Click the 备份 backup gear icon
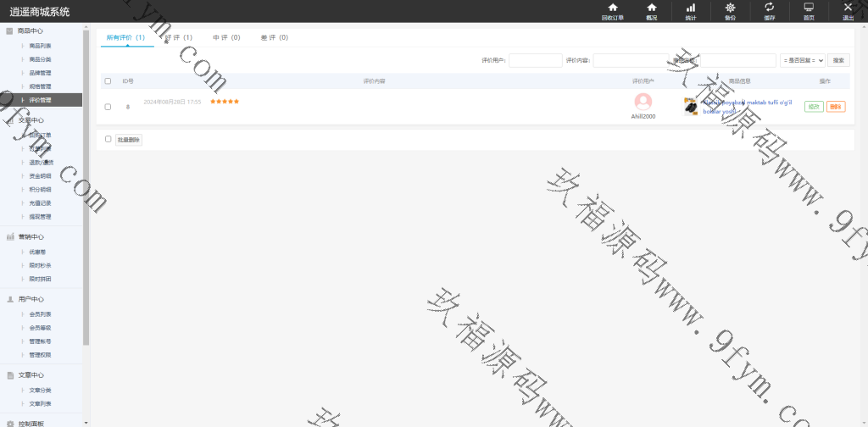This screenshot has width=868, height=427. click(x=730, y=11)
